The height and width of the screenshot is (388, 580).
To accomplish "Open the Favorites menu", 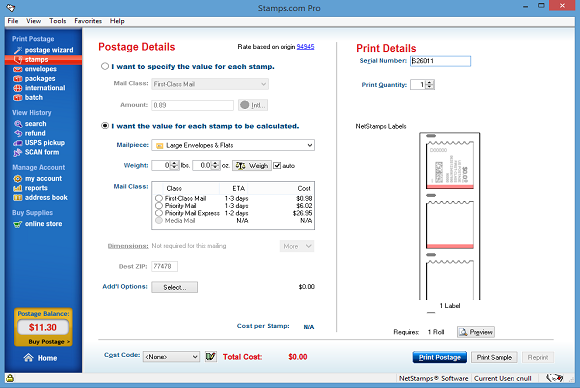I will tap(88, 21).
